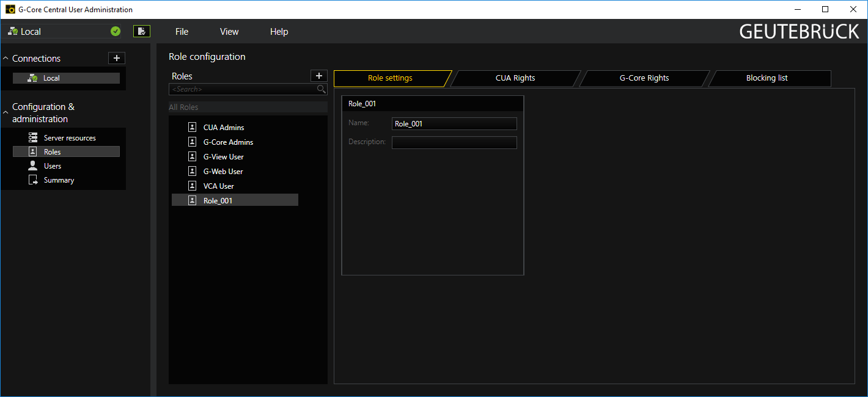
Task: Click the Server resources icon
Action: 33,138
